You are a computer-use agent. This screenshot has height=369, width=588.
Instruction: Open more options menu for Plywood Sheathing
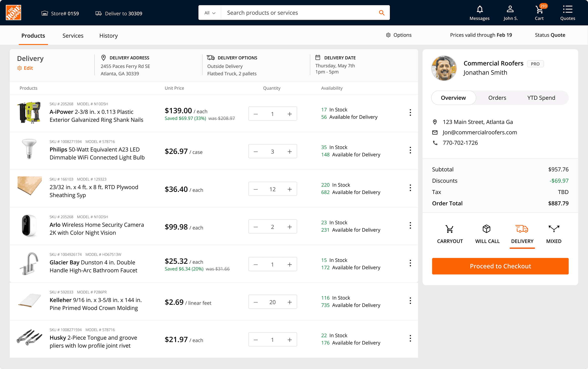410,188
